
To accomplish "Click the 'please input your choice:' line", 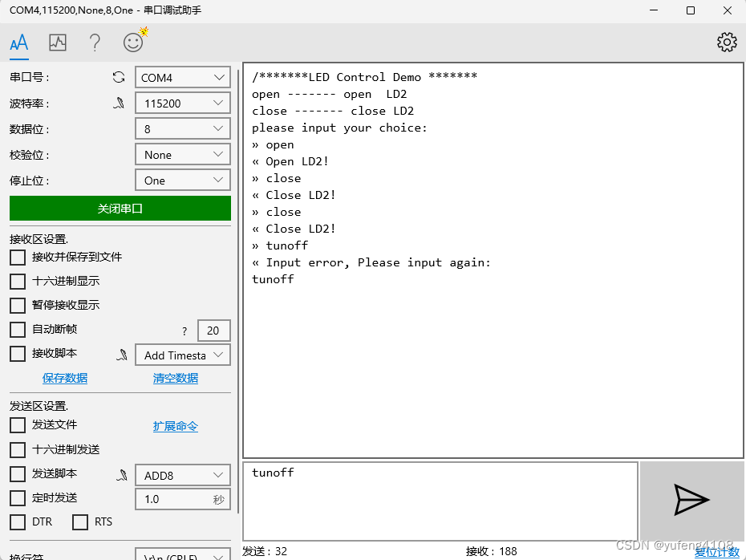I will point(339,128).
